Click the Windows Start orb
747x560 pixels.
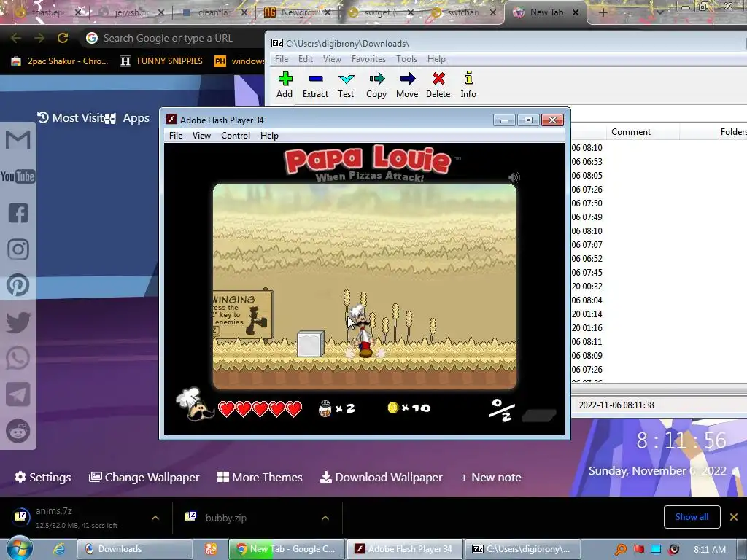(x=20, y=548)
